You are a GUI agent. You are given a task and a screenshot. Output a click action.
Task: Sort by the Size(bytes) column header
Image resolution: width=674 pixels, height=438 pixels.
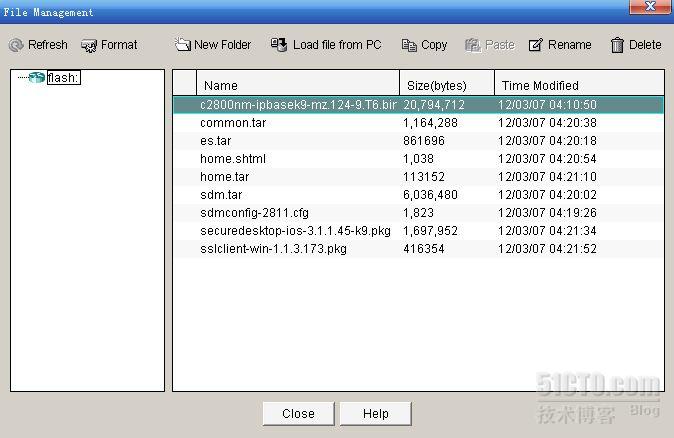point(447,85)
